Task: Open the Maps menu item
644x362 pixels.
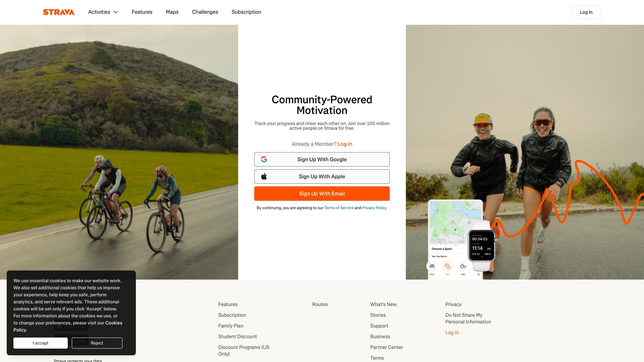Action: point(172,12)
